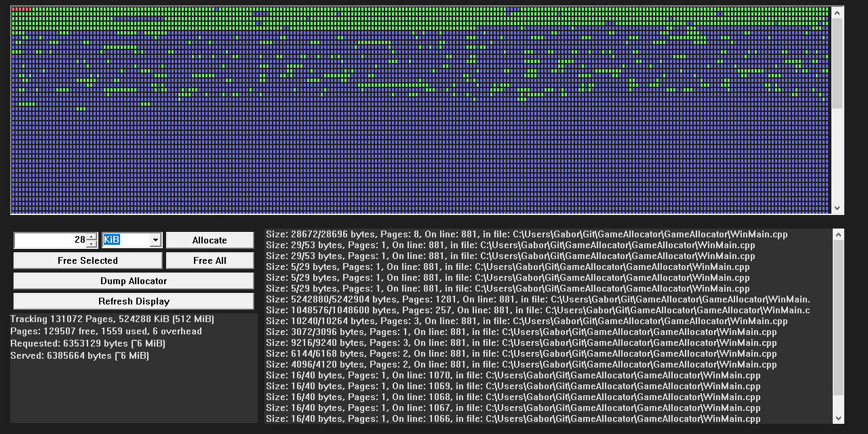Click the size input field showing 28
Image resolution: width=868 pixels, height=434 pixels.
click(47, 240)
